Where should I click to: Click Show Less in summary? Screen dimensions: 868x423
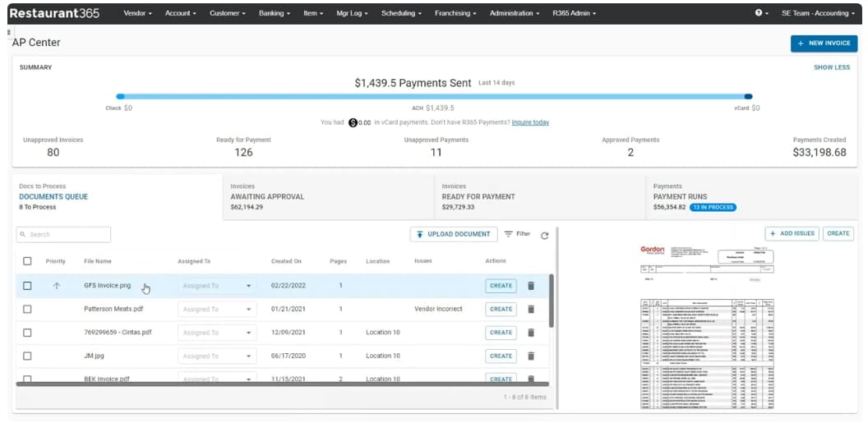[832, 67]
